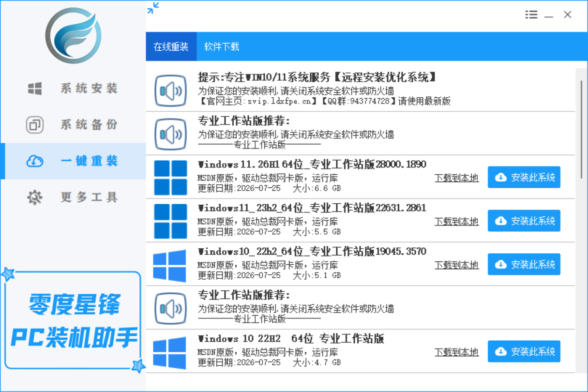Click speaker icon beside second 专业工作站版推荐
Screen dimensions: 588x392
coord(170,308)
